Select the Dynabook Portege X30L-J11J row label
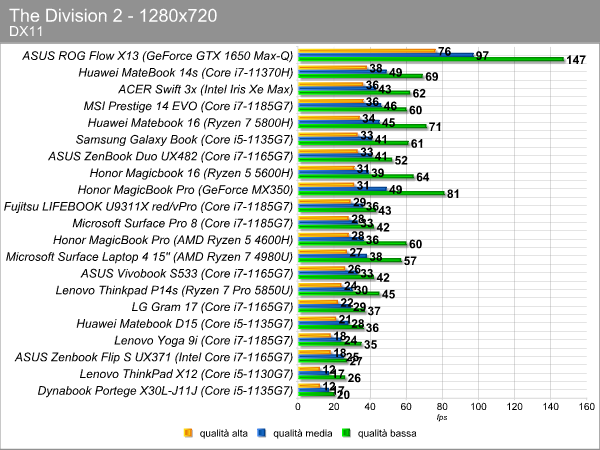 (165, 391)
